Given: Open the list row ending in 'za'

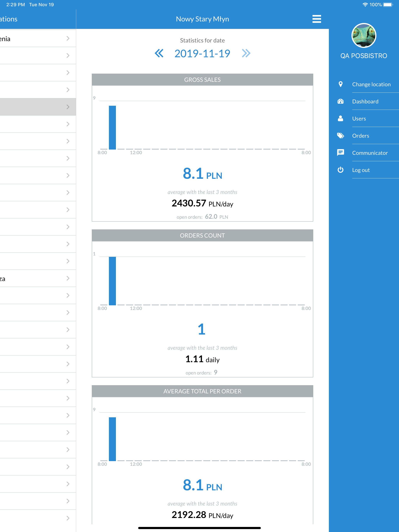Looking at the screenshot, I should click(38, 278).
